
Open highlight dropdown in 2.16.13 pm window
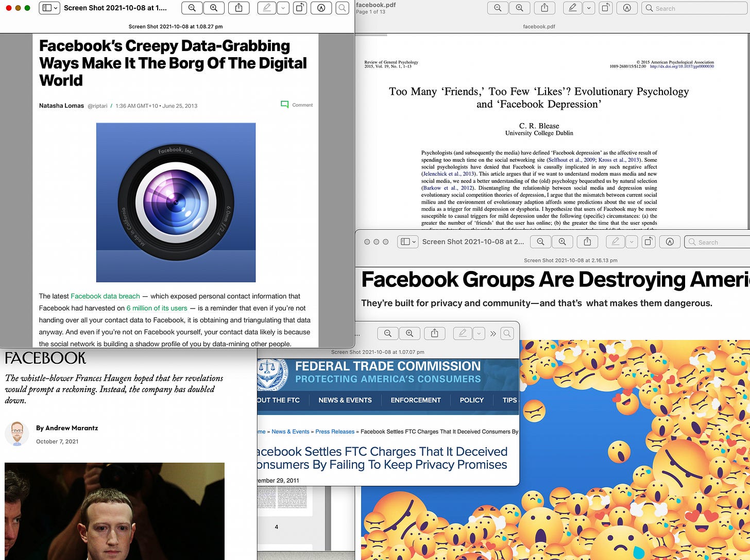tap(632, 242)
